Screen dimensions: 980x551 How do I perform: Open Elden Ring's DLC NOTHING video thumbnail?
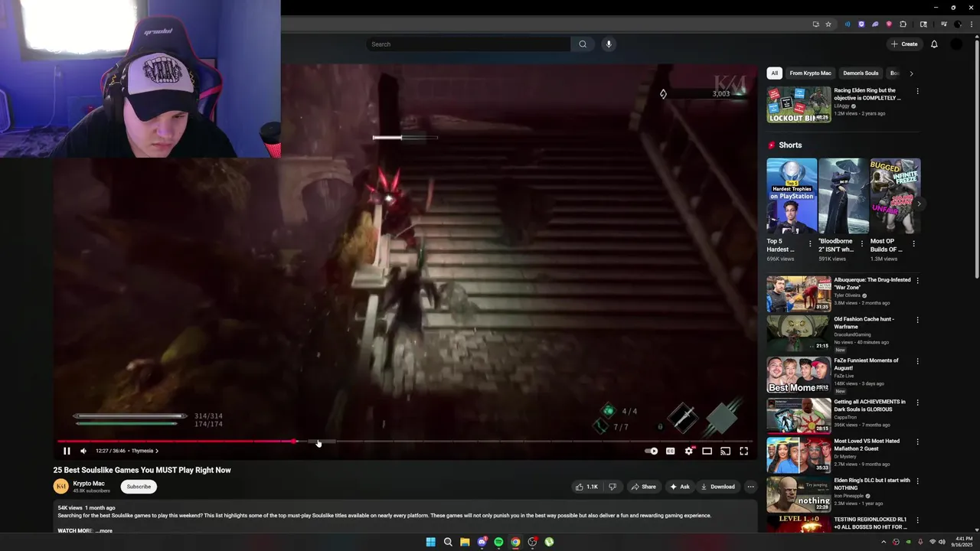(799, 495)
